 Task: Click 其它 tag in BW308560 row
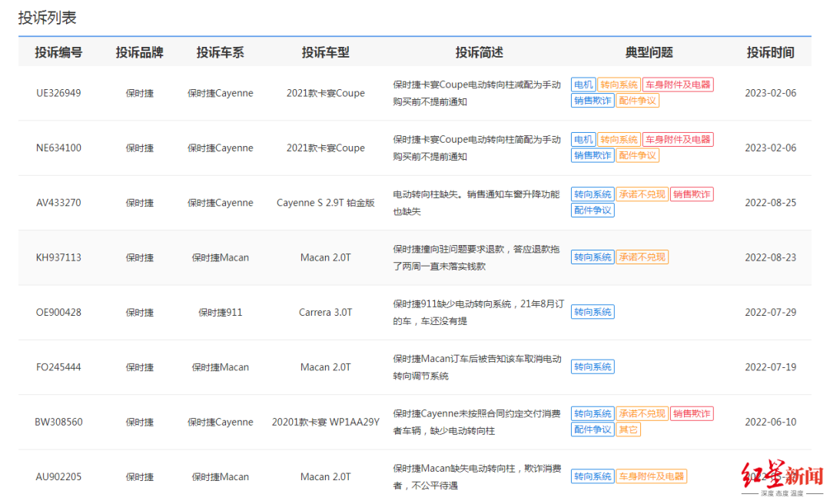[x=629, y=429]
